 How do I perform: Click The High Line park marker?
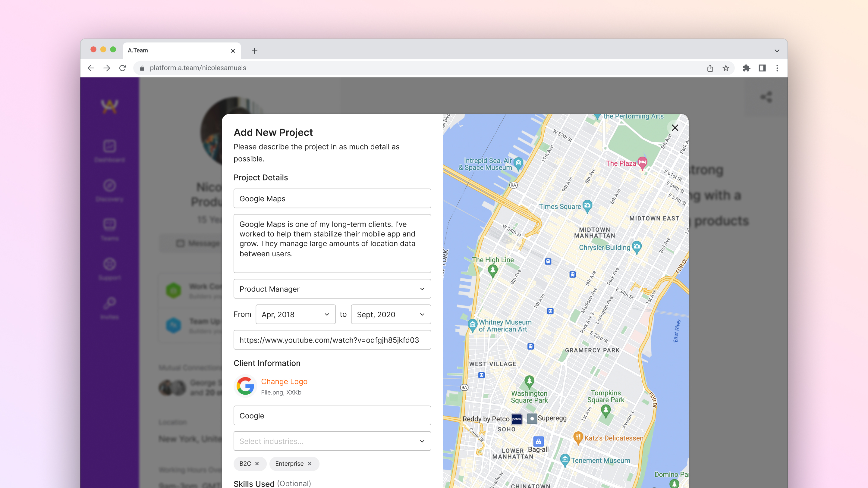tap(493, 271)
